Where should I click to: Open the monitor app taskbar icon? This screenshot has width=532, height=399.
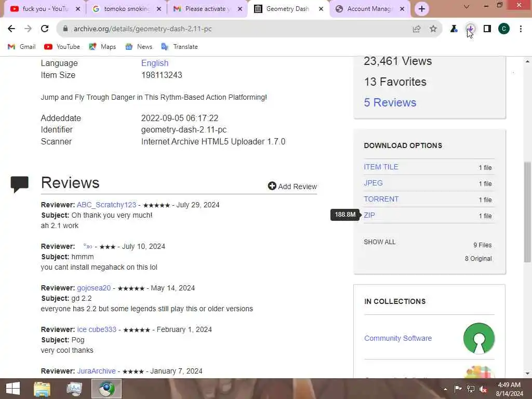click(74, 389)
